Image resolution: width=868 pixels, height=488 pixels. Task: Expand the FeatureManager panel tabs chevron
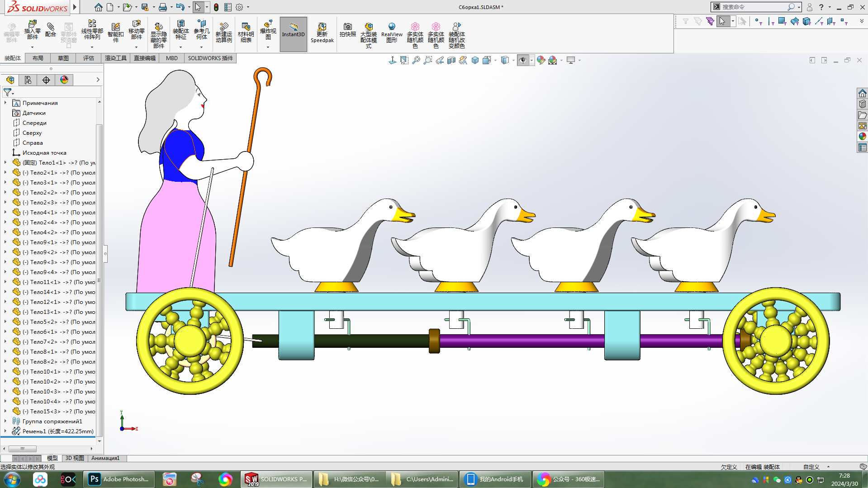pyautogui.click(x=98, y=80)
